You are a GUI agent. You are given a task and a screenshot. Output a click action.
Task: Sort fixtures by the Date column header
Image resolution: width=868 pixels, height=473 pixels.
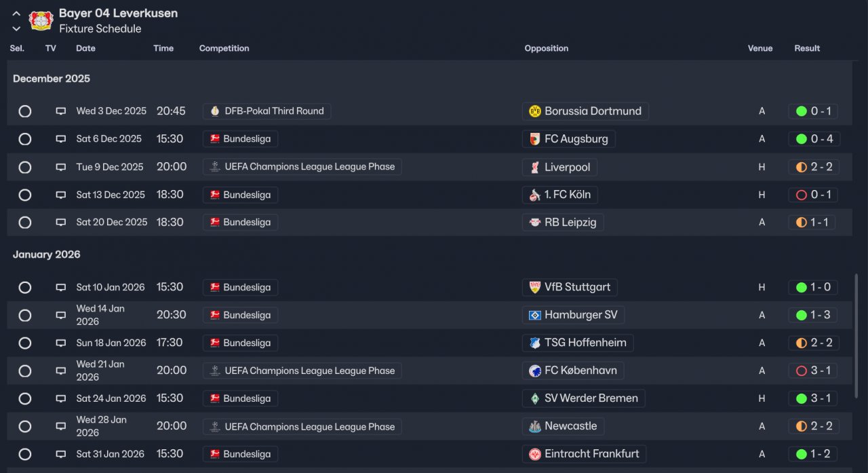85,48
